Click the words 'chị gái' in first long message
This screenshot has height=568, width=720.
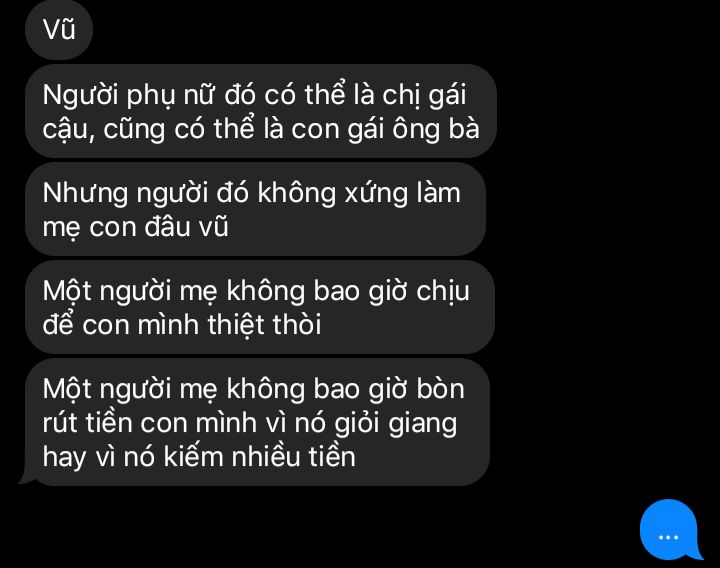point(424,95)
